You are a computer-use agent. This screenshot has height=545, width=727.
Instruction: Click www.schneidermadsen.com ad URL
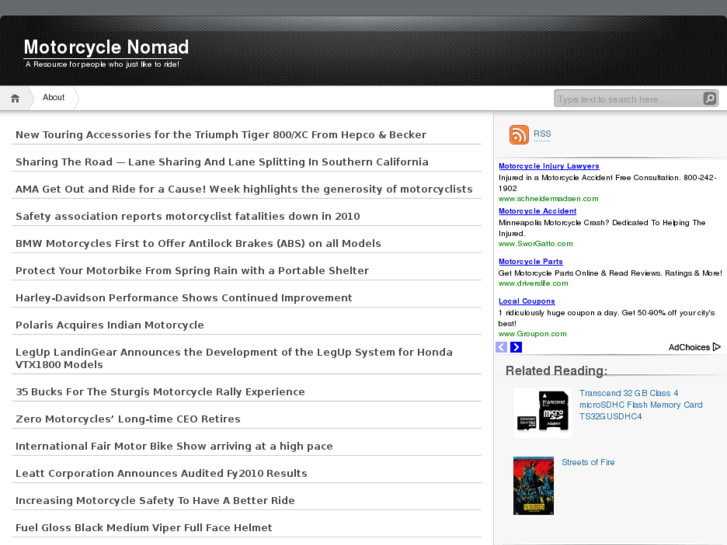click(548, 199)
